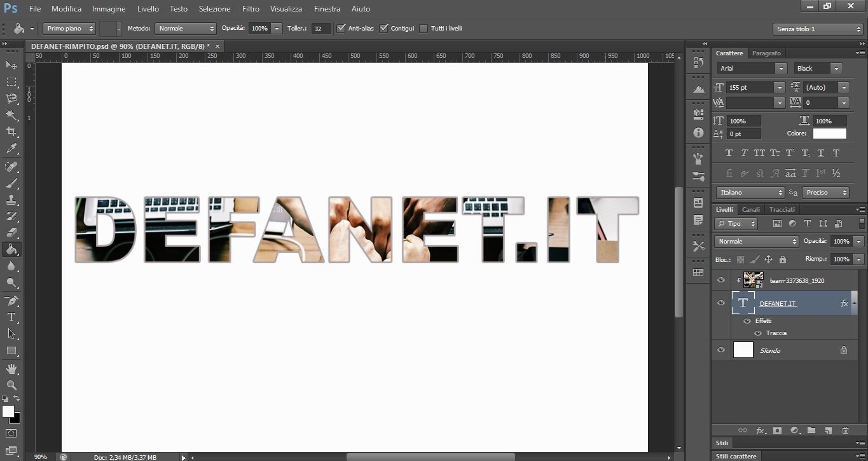Viewport: 868px width, 461px height.
Task: Open the Filtro menu
Action: (251, 9)
